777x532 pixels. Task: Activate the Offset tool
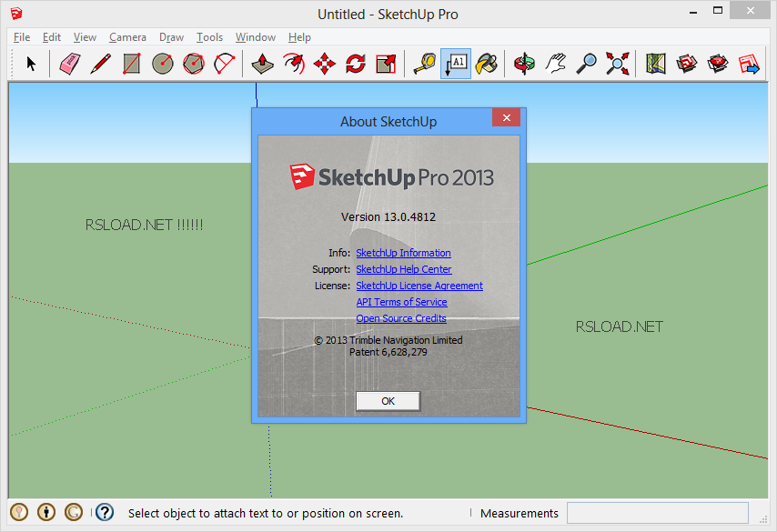click(x=294, y=64)
